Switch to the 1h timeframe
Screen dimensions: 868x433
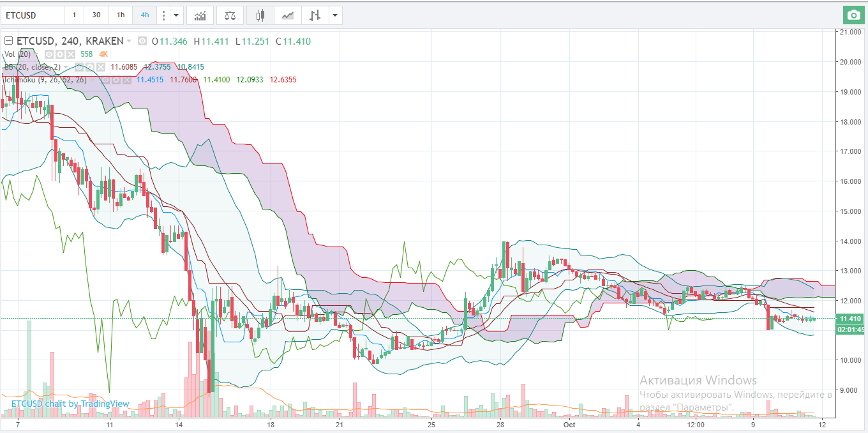click(x=121, y=15)
